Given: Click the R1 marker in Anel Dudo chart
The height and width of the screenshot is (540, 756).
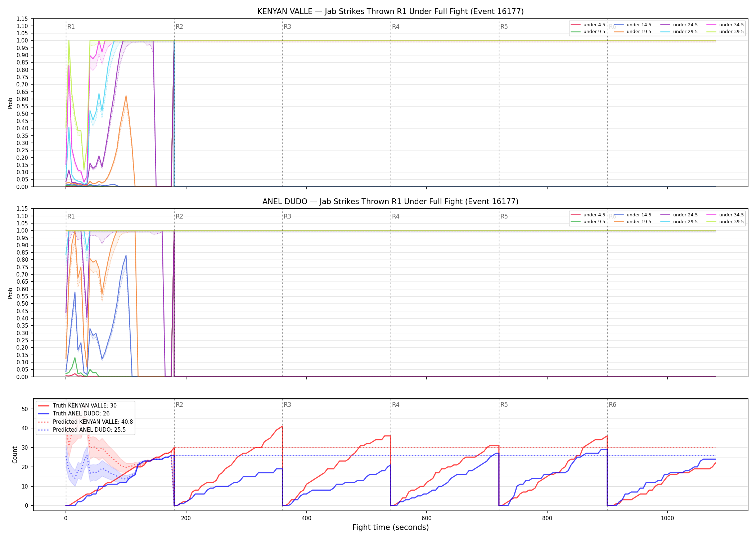Looking at the screenshot, I should (x=71, y=216).
